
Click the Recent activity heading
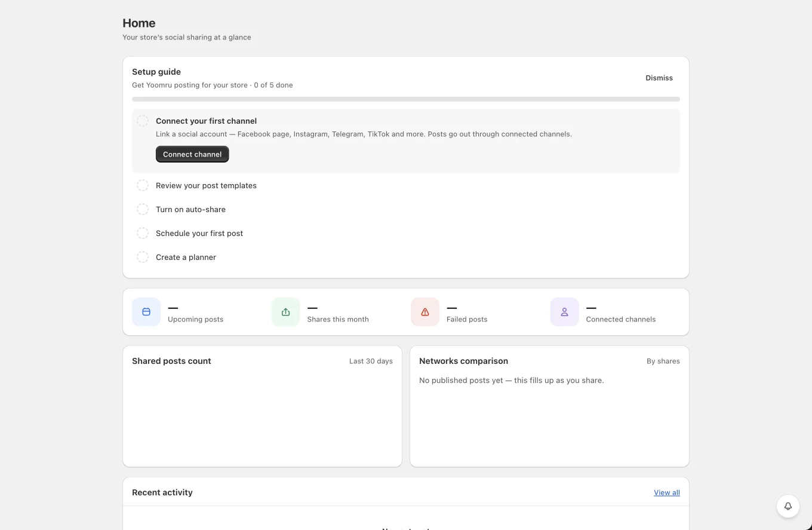162,492
